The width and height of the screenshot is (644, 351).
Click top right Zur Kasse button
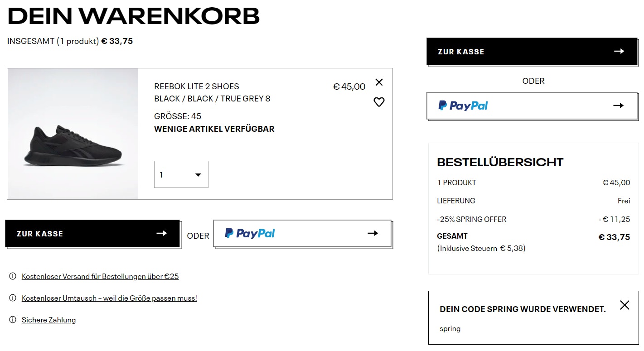[532, 52]
